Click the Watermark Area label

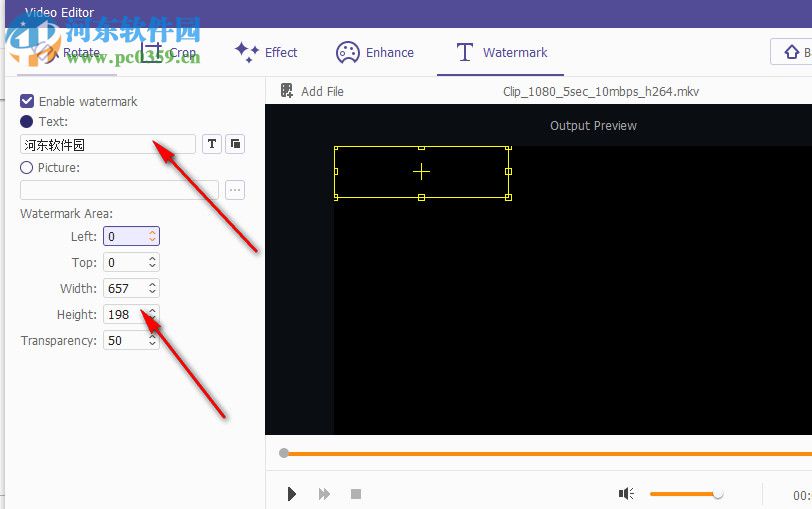66,213
